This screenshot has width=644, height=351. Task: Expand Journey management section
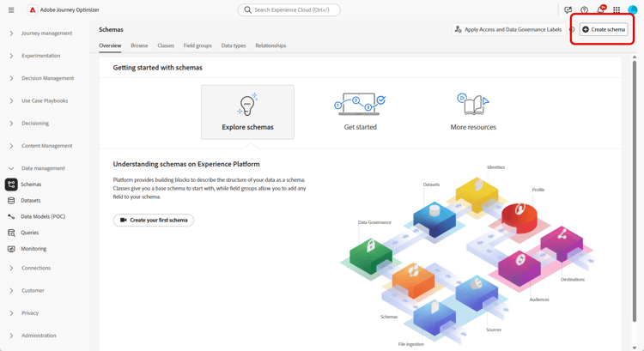11,33
